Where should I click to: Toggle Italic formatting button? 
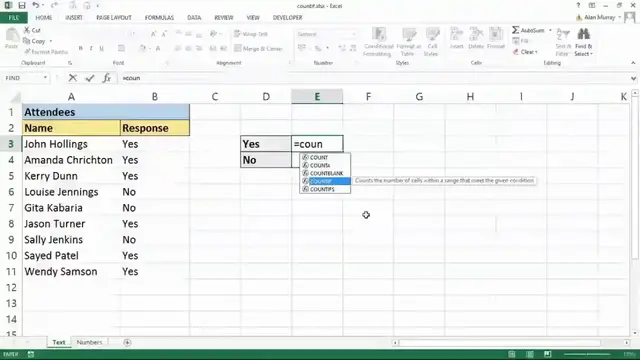coord(91,48)
